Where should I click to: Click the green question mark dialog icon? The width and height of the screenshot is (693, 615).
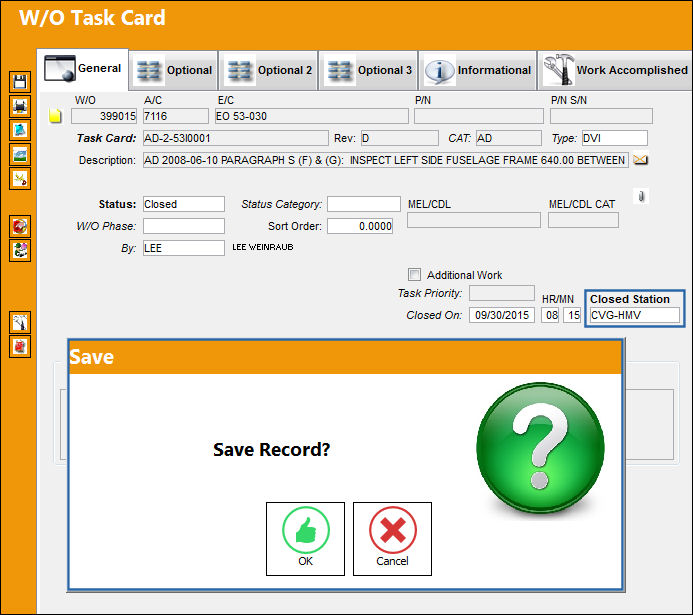tap(540, 447)
